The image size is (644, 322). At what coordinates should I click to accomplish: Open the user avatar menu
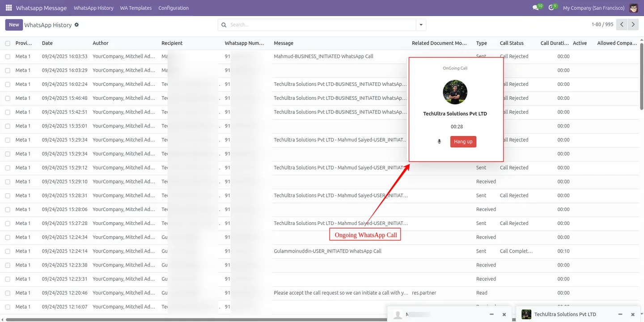[x=633, y=8]
